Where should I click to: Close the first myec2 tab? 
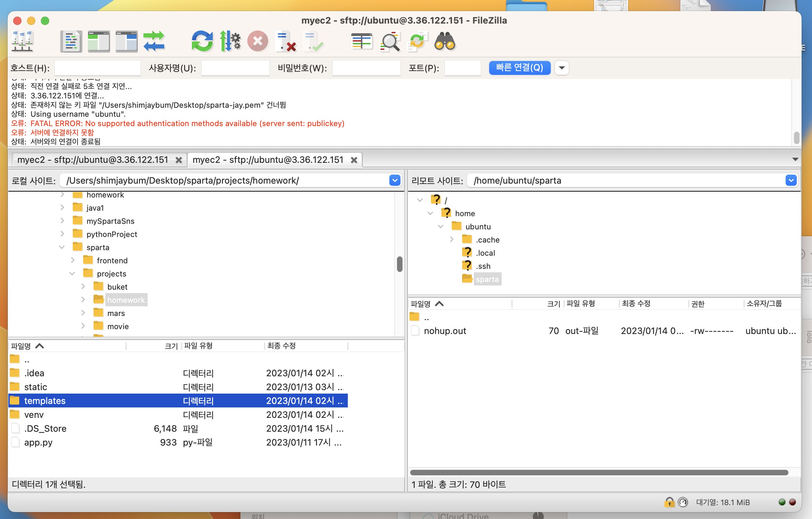click(179, 160)
